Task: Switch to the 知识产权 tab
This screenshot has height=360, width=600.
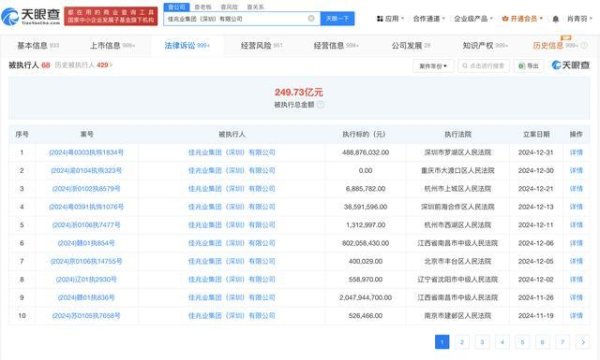Action: (x=485, y=46)
